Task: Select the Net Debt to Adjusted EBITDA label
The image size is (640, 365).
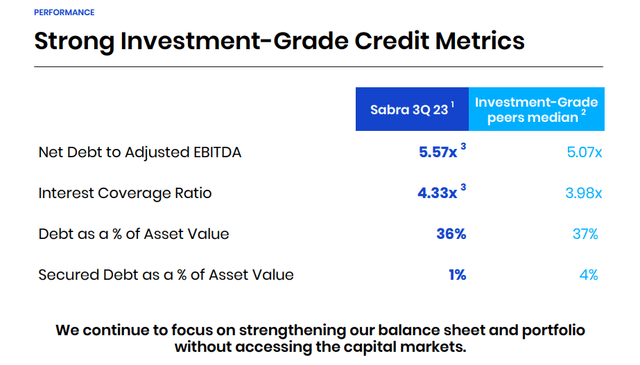Action: [140, 152]
